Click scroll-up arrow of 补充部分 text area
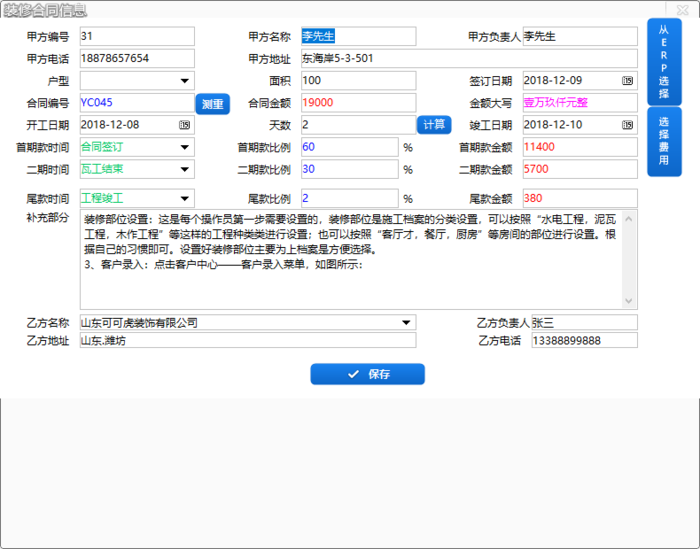This screenshot has width=700, height=549. tap(629, 219)
